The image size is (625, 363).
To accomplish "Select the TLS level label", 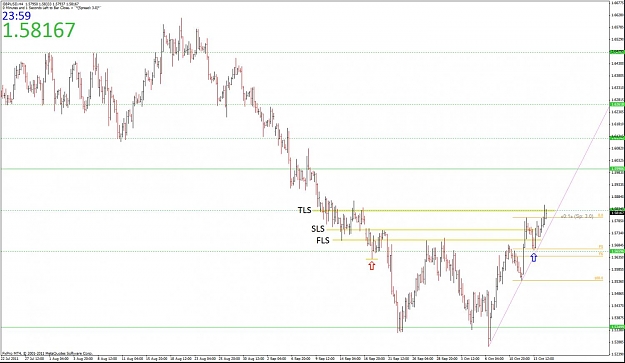I will point(305,210).
